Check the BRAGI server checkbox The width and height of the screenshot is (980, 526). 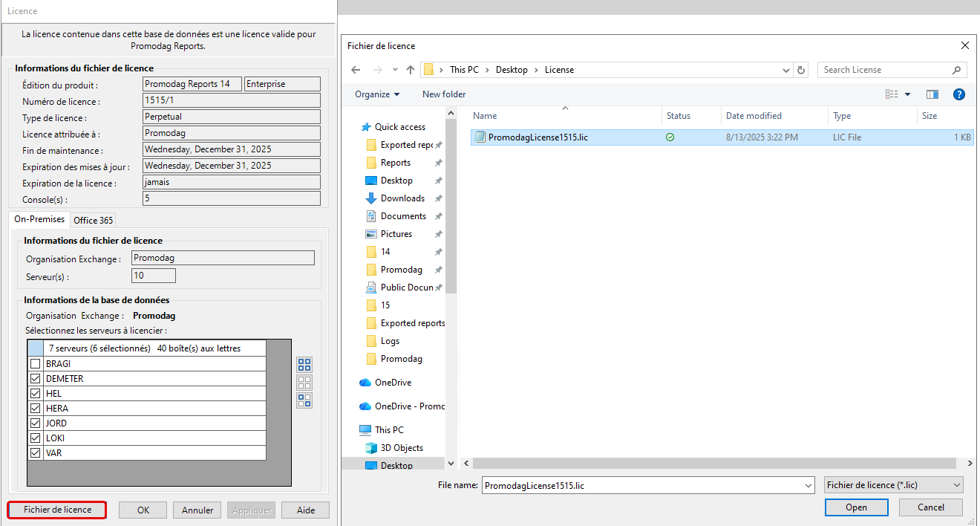click(x=35, y=364)
